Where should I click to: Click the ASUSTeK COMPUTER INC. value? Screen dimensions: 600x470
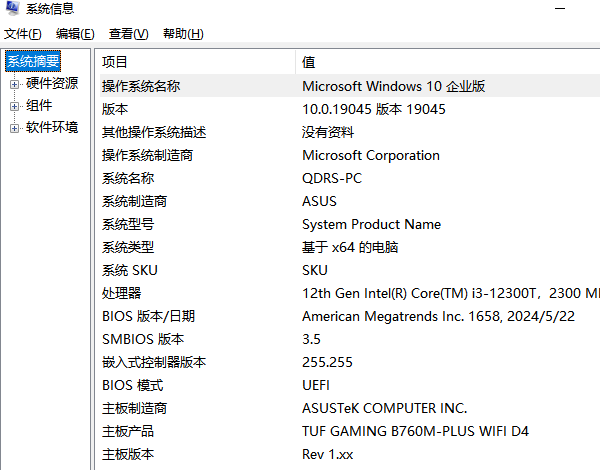click(385, 408)
